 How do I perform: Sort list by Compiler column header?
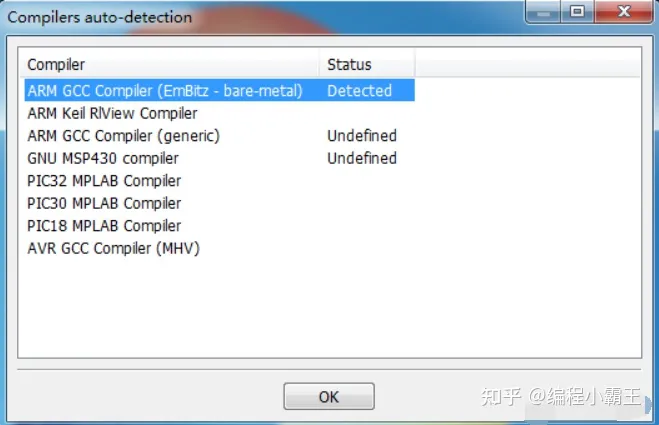170,65
